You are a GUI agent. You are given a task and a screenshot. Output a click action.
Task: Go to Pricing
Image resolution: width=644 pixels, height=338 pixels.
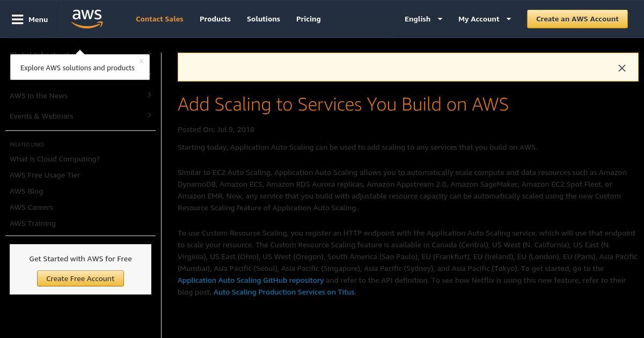[309, 19]
